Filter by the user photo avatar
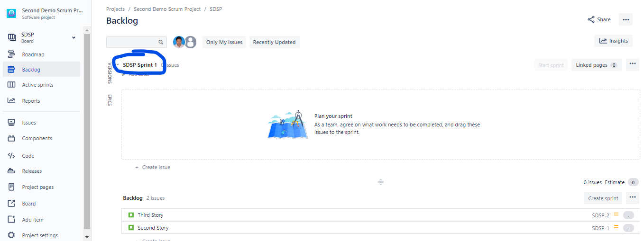Viewport: 644px width, 241px height. [x=179, y=42]
